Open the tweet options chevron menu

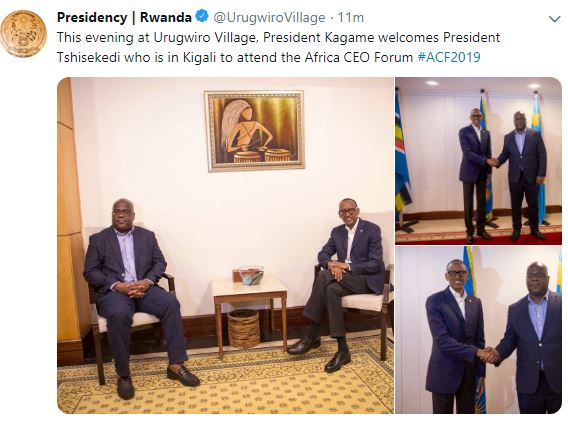tap(555, 18)
